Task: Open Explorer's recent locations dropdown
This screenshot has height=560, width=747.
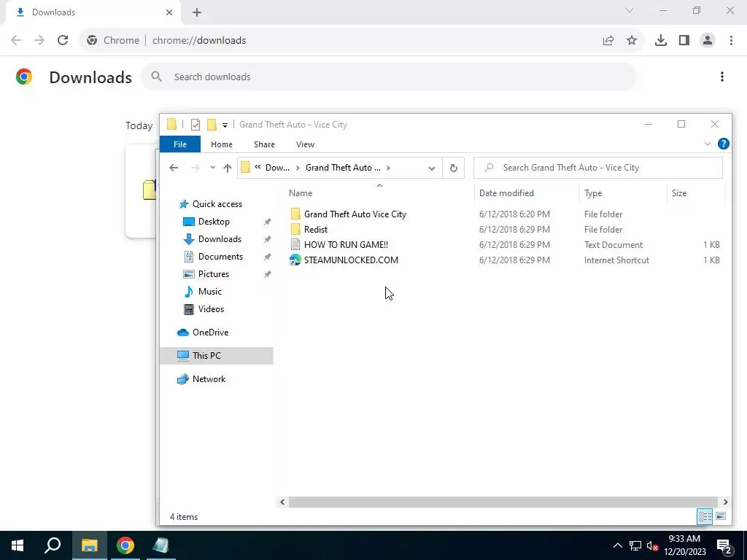Action: coord(212,168)
